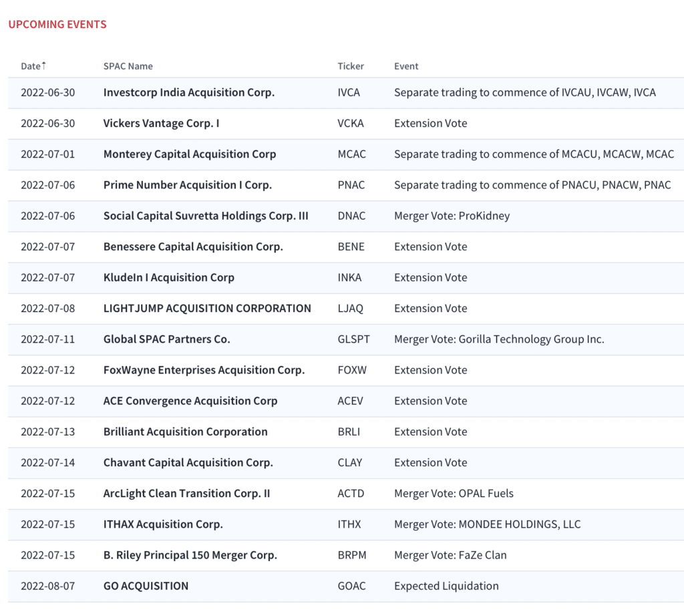This screenshot has width=684, height=616.
Task: Open Social Capital Suvretta Holdings Corp. III
Action: click(x=206, y=216)
